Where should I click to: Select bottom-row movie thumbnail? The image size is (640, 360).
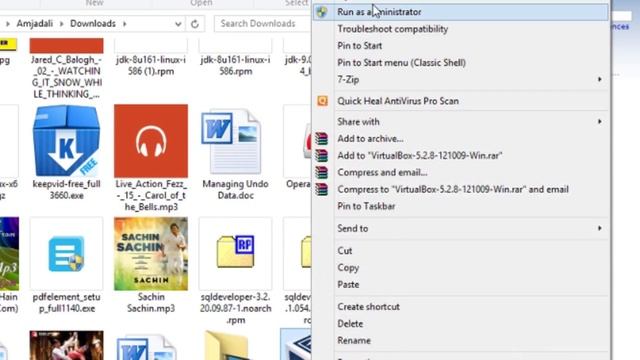pos(67,345)
